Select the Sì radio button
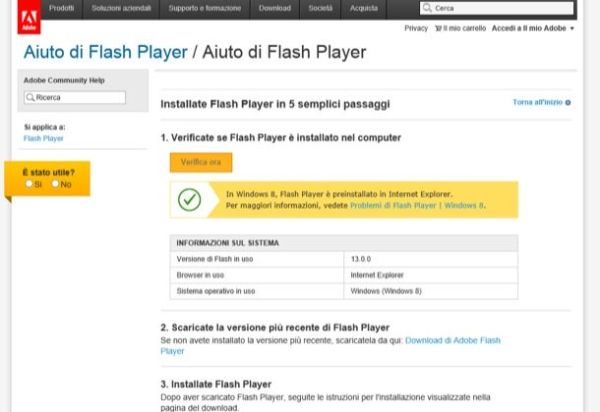Screen dimensions: 600x412 [x=29, y=184]
